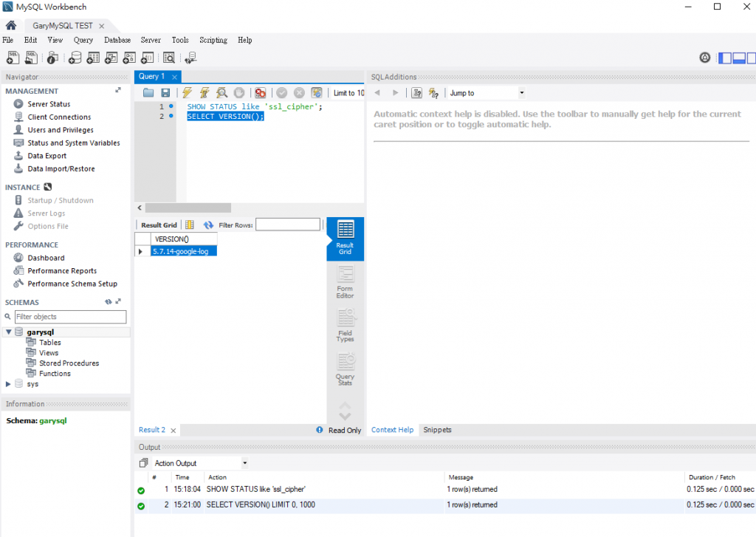This screenshot has height=537, width=756.
Task: Switch to the Result Grid view panel
Action: click(x=346, y=239)
